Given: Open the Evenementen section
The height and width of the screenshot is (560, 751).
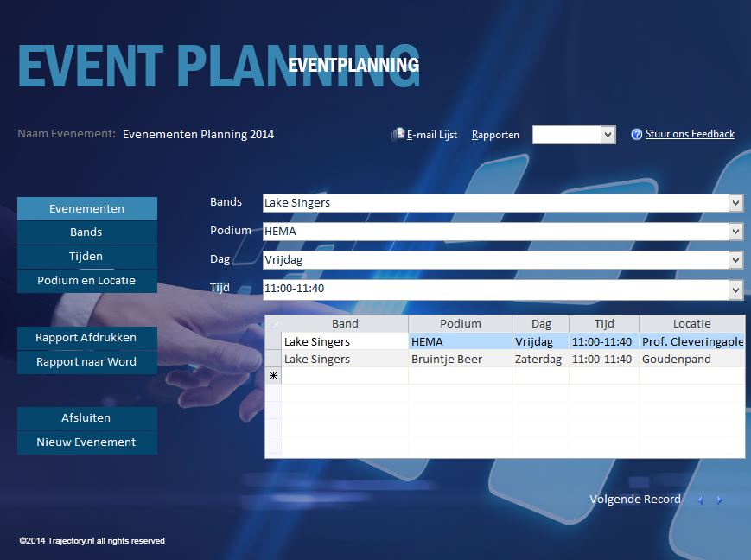Looking at the screenshot, I should coord(87,208).
